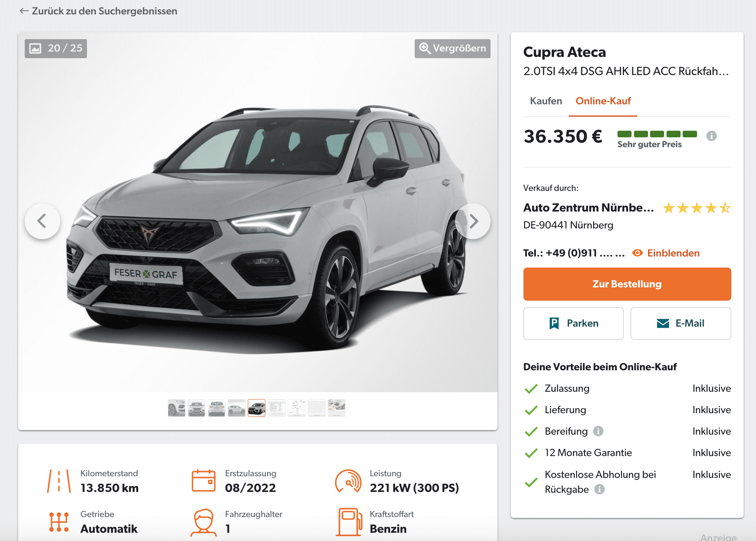
Task: Reveal phone number with Einblenden
Action: click(x=666, y=253)
